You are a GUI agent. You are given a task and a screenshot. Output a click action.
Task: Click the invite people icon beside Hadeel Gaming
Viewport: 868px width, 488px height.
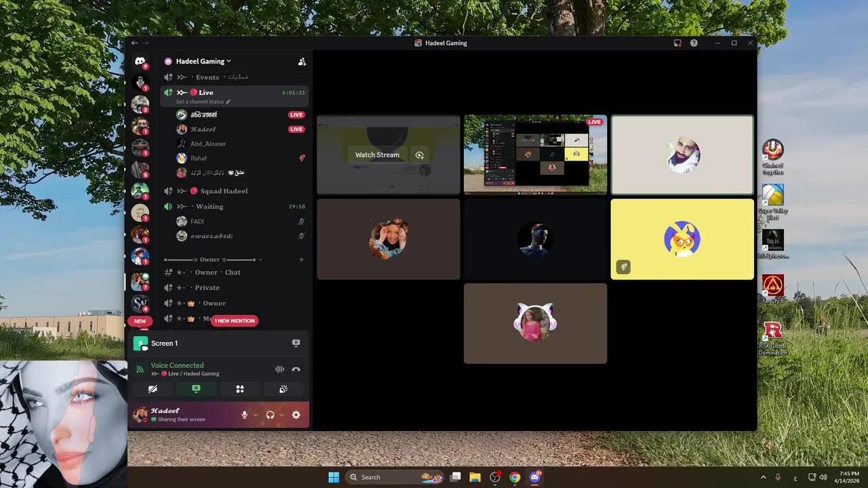tap(302, 61)
